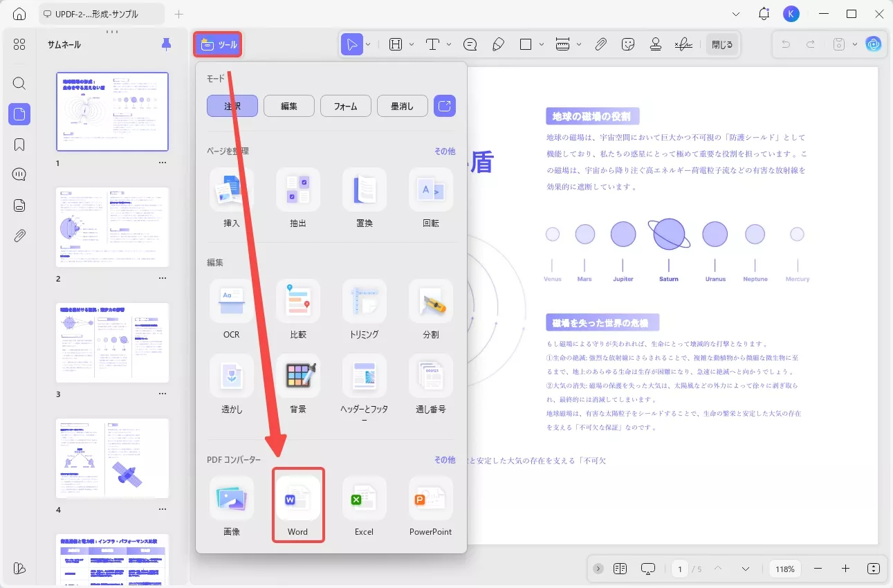The width and height of the screenshot is (893, 588).
Task: Select the Text tool in the toolbar
Action: pyautogui.click(x=432, y=44)
